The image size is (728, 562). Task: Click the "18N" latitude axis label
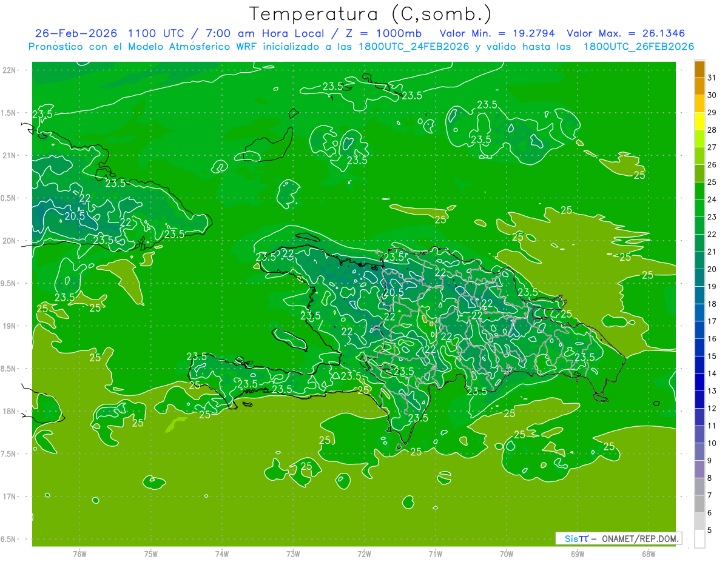(x=10, y=411)
